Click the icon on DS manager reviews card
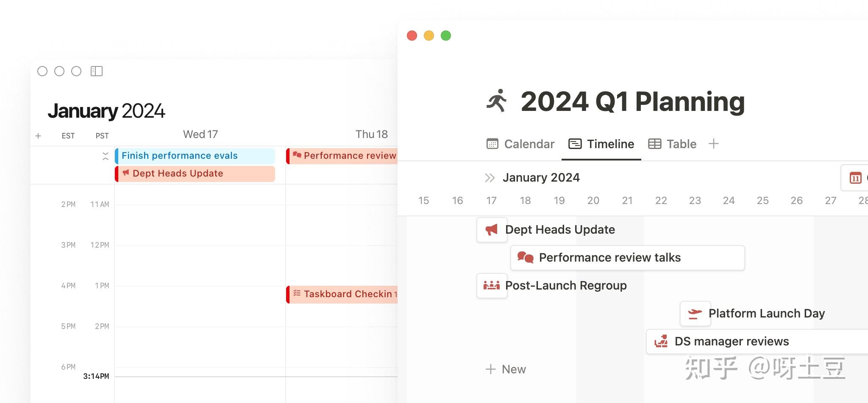The width and height of the screenshot is (868, 403). [x=661, y=341]
